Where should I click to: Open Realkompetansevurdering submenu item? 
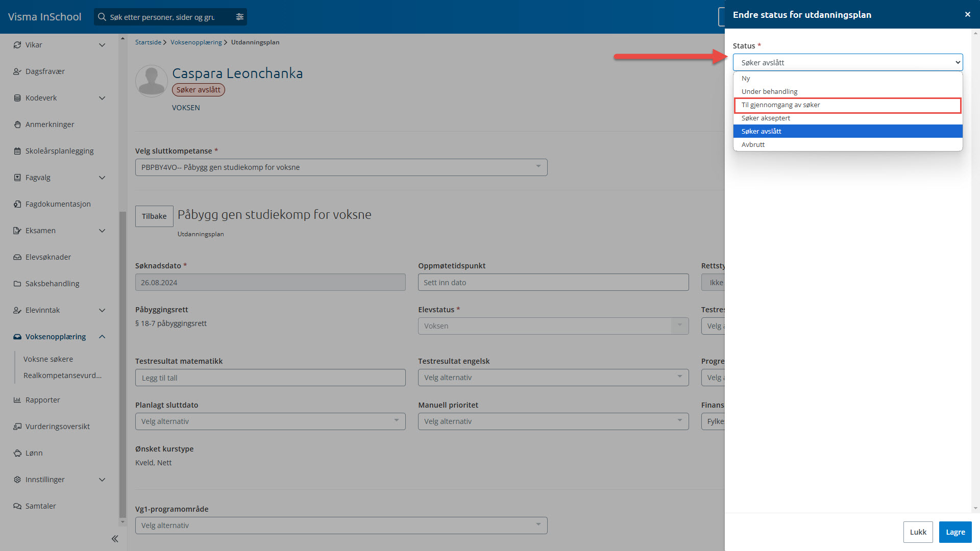coord(62,375)
